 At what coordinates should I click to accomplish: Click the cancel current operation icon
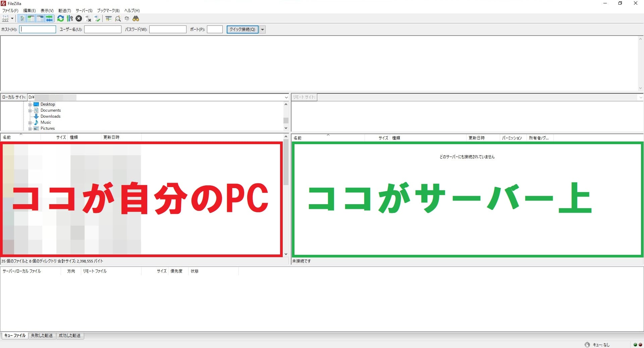[79, 19]
